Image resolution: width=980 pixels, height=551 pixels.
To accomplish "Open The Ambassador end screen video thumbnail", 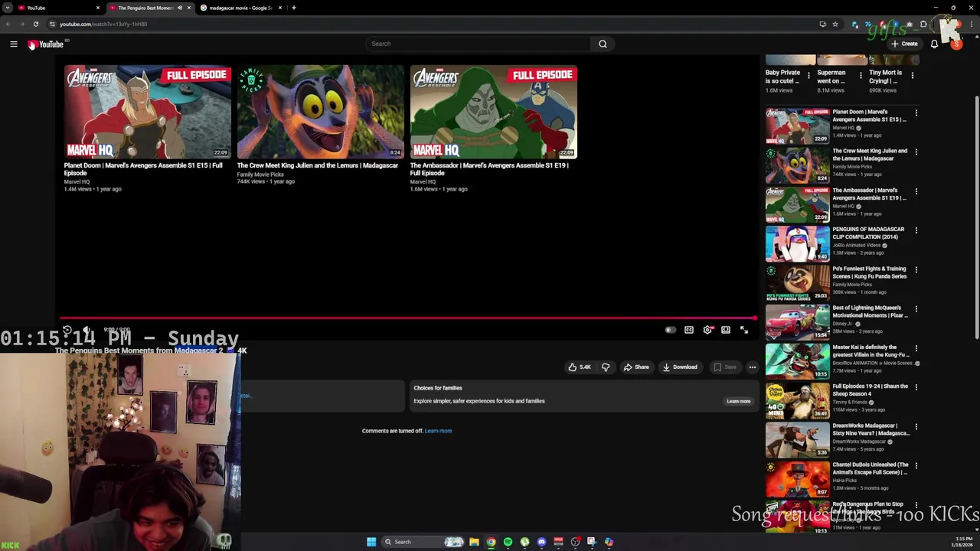I will click(493, 112).
